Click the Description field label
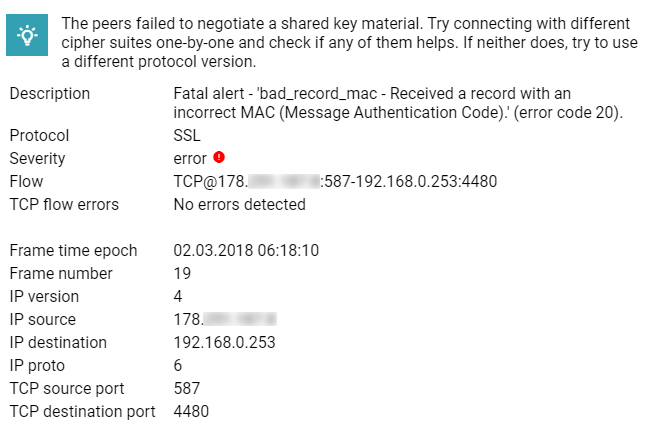 49,93
